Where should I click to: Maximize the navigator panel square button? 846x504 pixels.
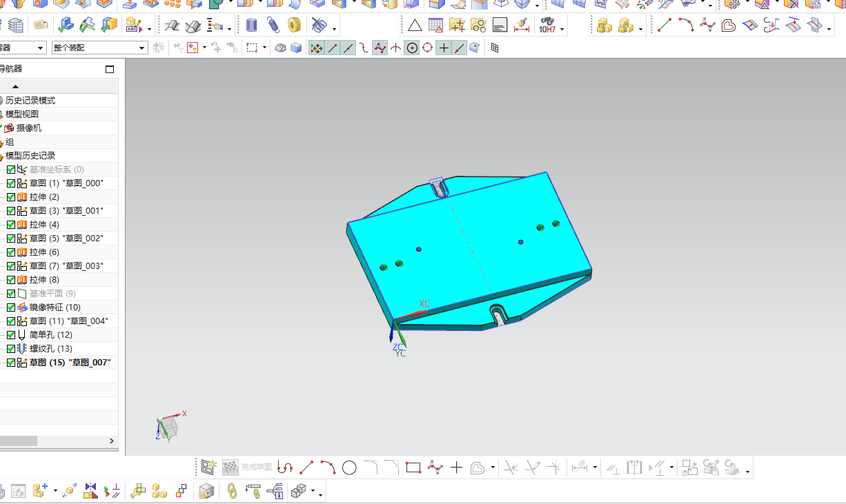click(x=109, y=69)
